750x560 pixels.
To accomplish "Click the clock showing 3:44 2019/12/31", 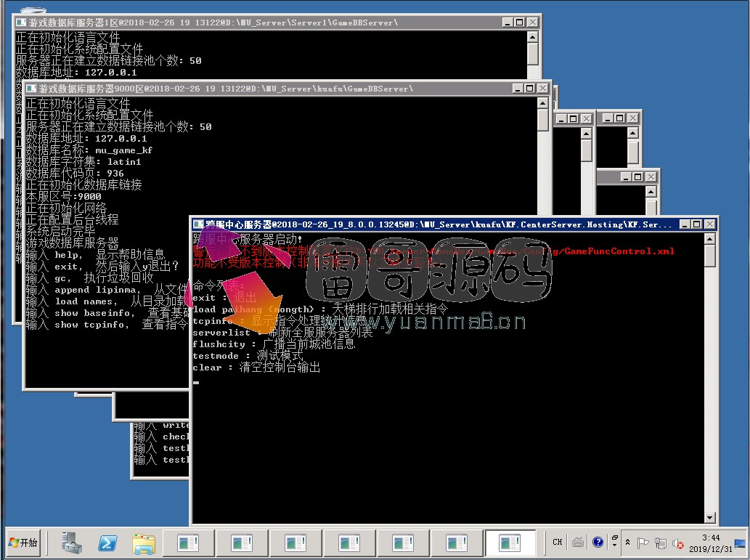I will [x=711, y=543].
